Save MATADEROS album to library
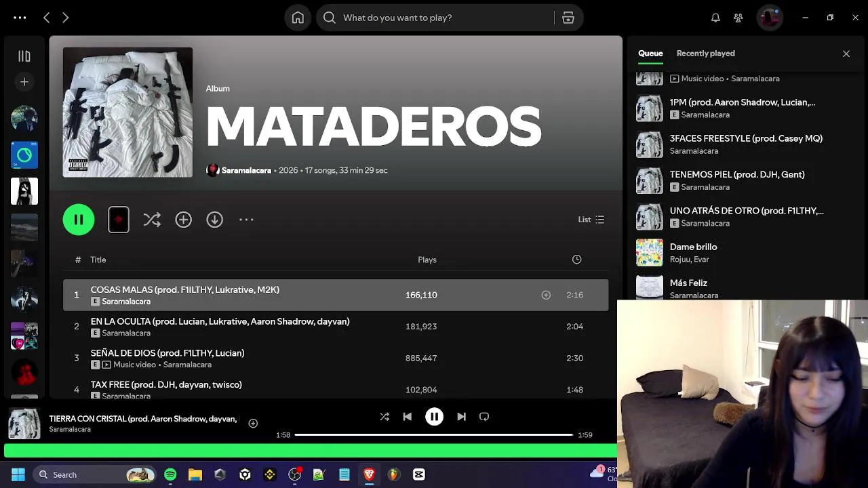 pos(183,220)
